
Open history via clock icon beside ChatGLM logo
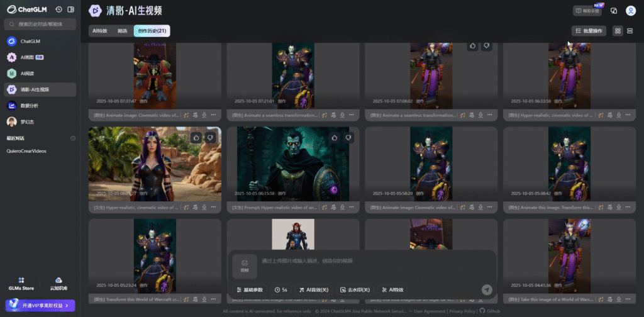58,9
